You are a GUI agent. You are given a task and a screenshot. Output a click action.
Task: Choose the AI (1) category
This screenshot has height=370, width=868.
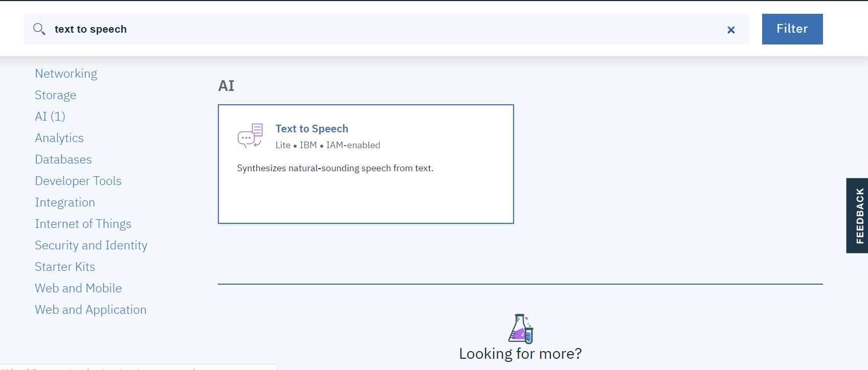50,117
